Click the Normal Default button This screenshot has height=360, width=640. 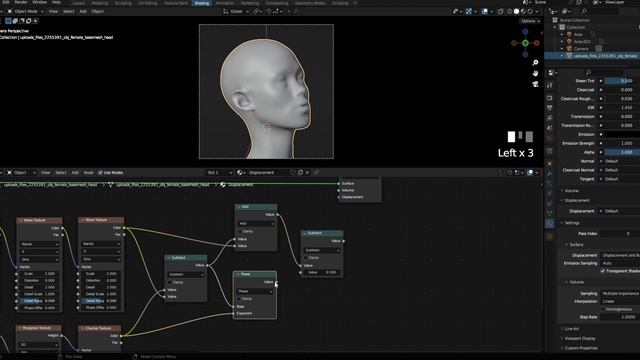(620, 161)
